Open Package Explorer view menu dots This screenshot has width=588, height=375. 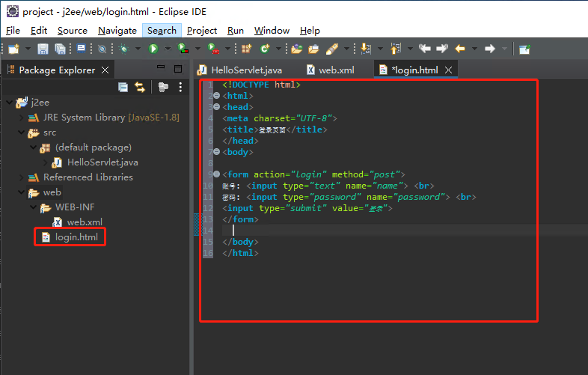(180, 88)
